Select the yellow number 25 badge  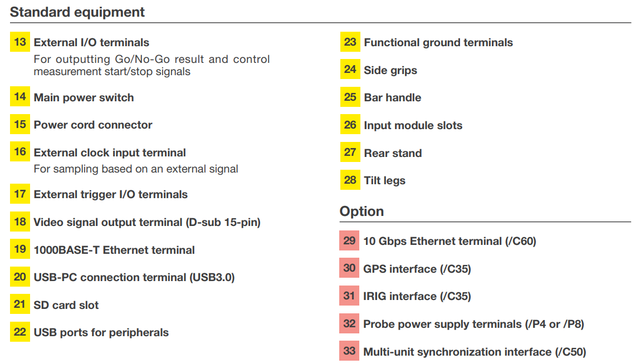[350, 97]
